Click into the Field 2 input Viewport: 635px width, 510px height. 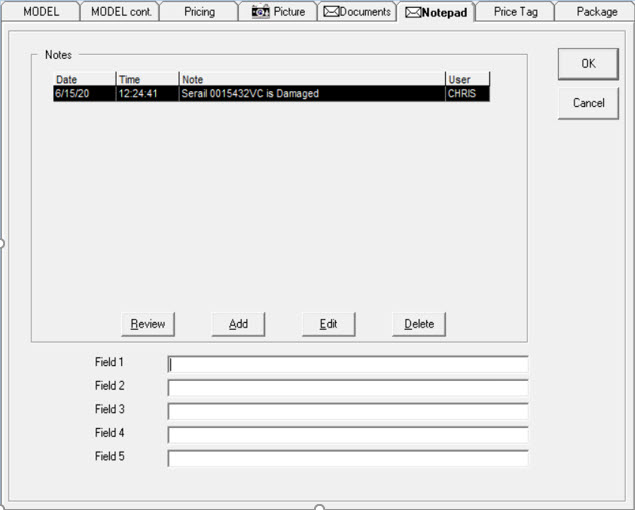tap(348, 388)
